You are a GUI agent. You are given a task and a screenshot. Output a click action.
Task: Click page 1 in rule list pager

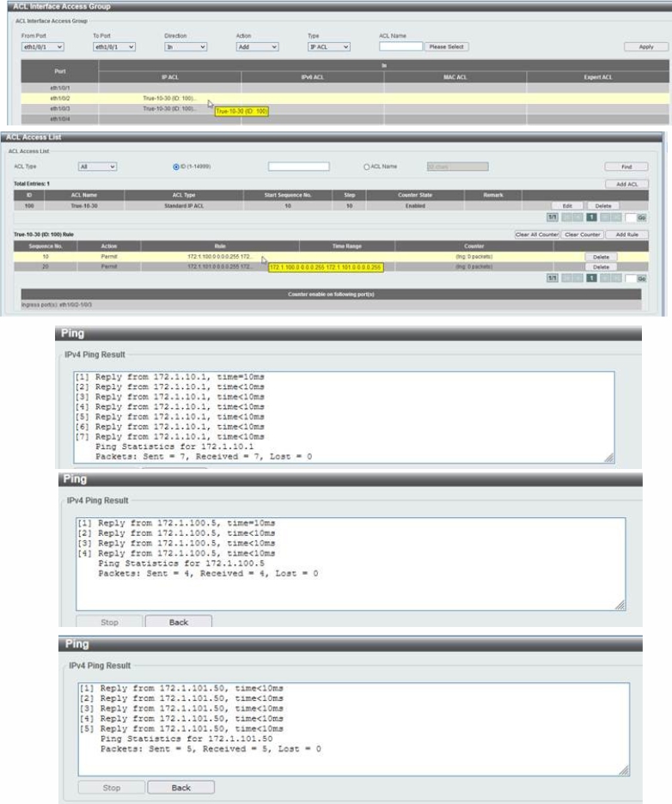[591, 278]
